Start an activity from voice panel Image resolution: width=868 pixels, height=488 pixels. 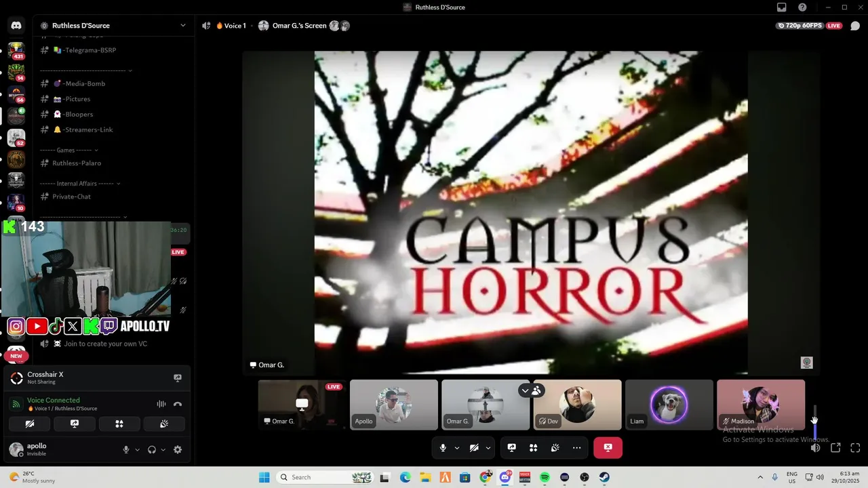119,424
